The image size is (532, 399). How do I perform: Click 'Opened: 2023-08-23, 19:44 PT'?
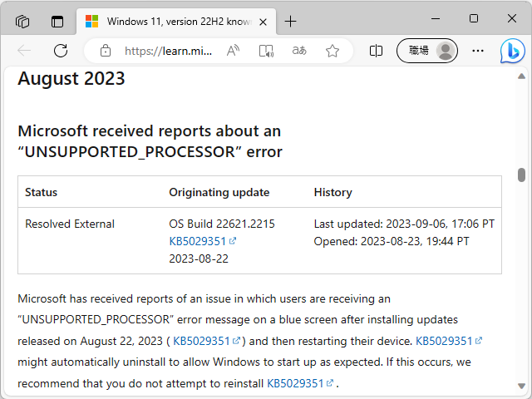click(392, 241)
